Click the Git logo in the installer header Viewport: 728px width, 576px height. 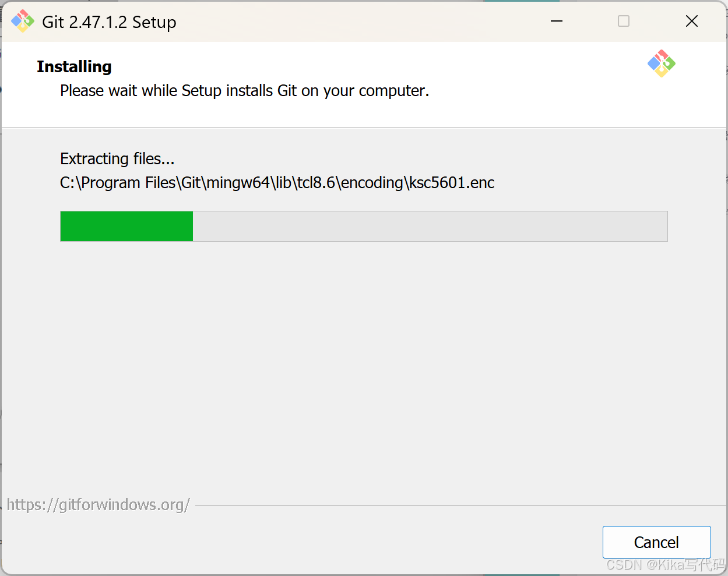coord(662,63)
